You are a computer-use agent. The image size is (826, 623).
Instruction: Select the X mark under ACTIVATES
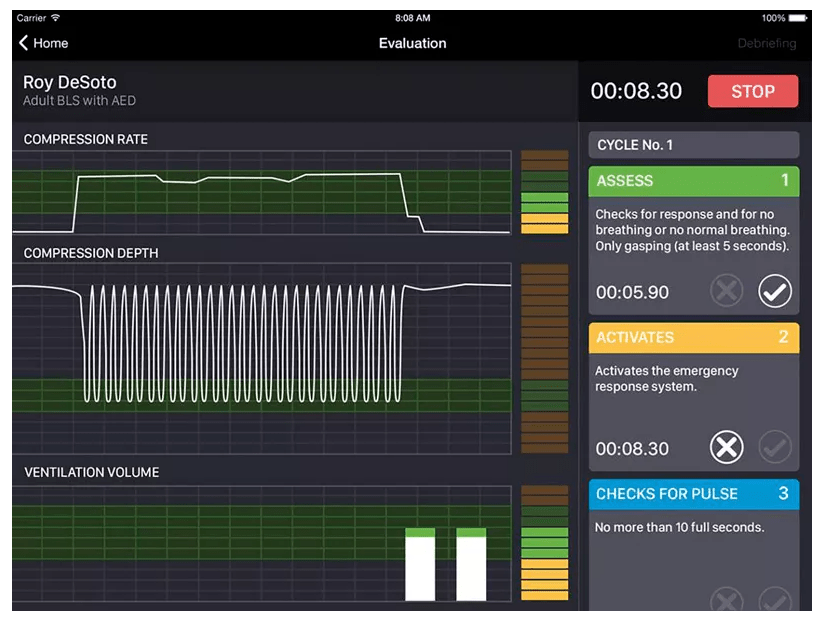tap(727, 448)
